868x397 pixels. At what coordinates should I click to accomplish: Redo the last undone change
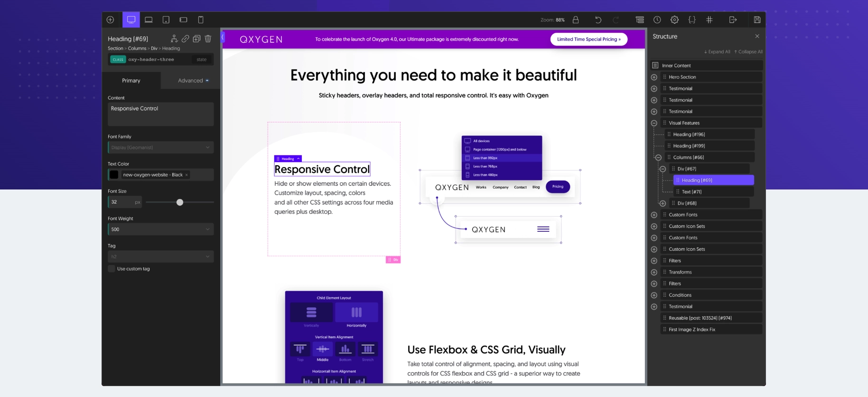pos(616,19)
